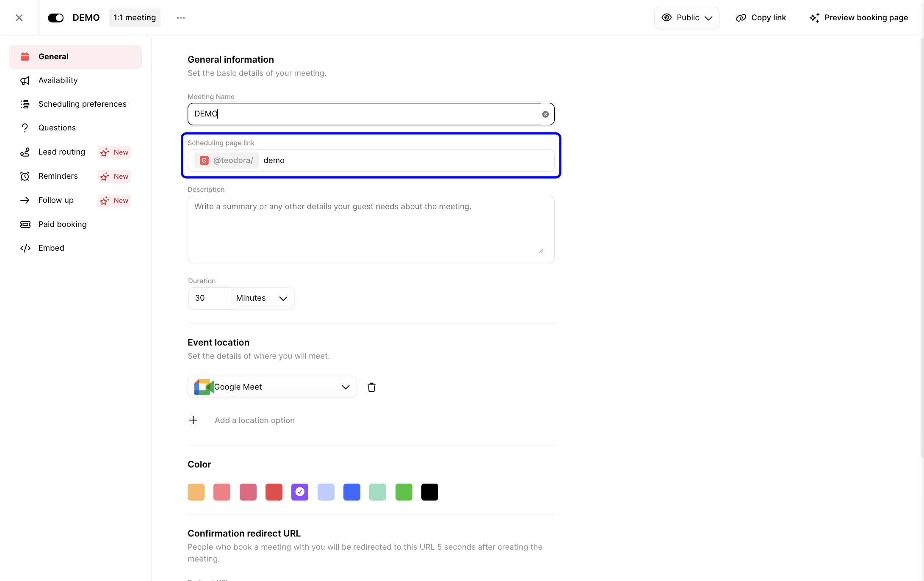Viewport: 924px width, 581px height.
Task: Click Add a location option
Action: [255, 420]
